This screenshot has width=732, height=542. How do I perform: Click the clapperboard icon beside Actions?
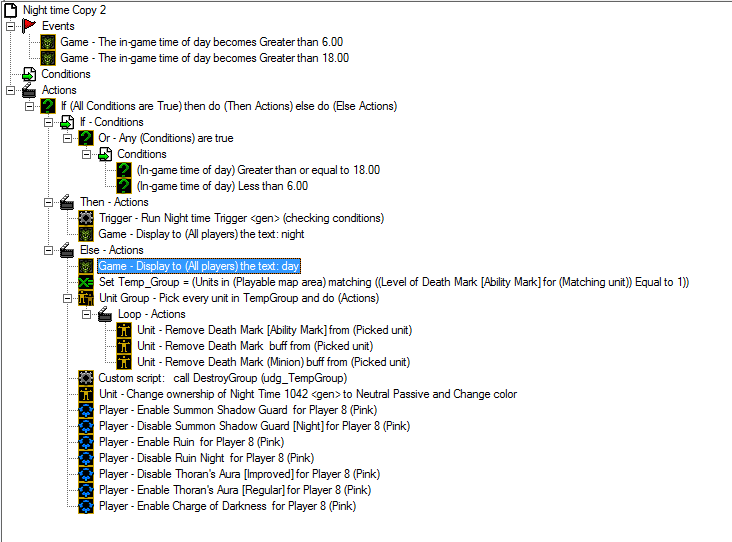[x=29, y=90]
